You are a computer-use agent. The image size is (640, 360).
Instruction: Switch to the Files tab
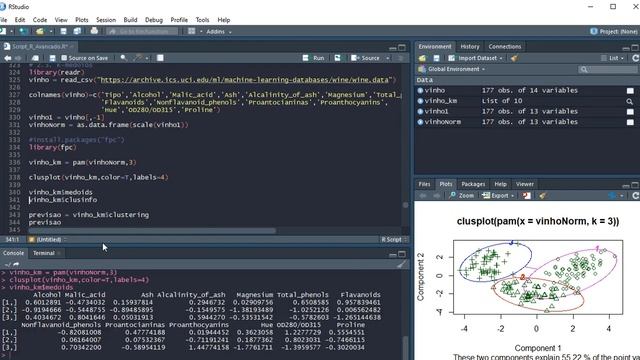[424, 184]
